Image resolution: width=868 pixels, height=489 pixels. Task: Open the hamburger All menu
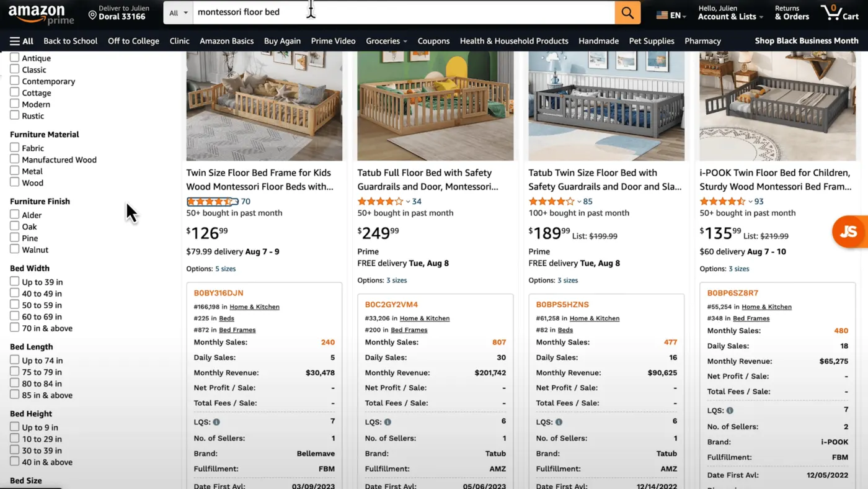click(22, 41)
